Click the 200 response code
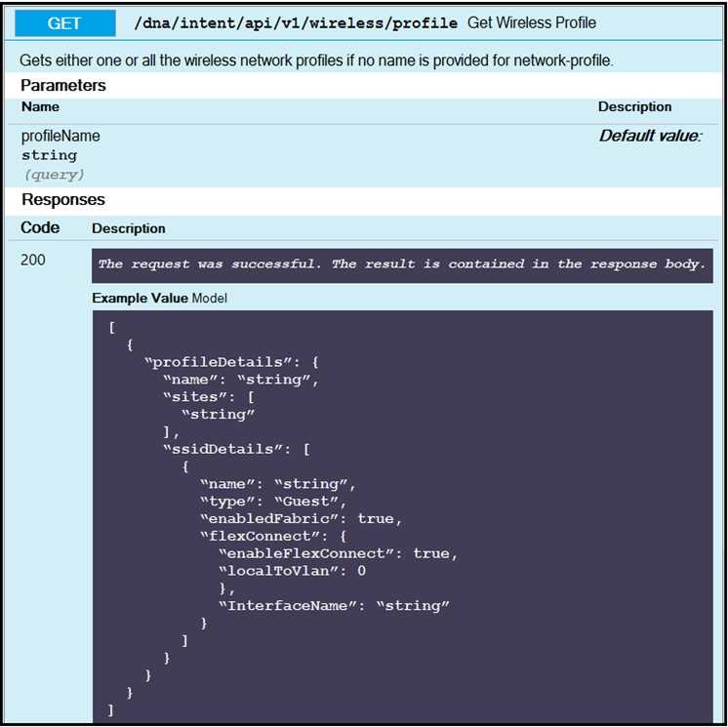 [x=33, y=261]
